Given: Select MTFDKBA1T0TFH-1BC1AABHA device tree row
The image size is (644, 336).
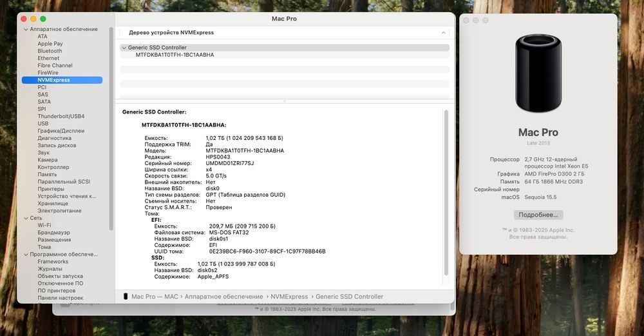Looking at the screenshot, I should pos(285,55).
